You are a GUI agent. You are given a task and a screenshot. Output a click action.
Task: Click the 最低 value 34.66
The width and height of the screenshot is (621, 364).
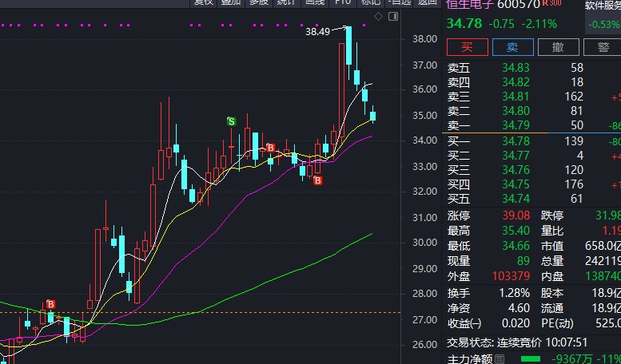point(516,246)
